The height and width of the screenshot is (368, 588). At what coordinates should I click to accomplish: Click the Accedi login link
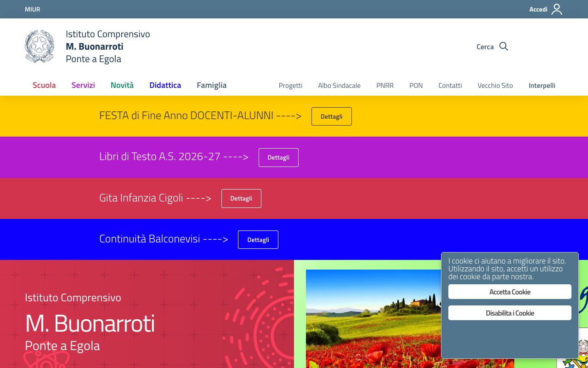point(538,9)
